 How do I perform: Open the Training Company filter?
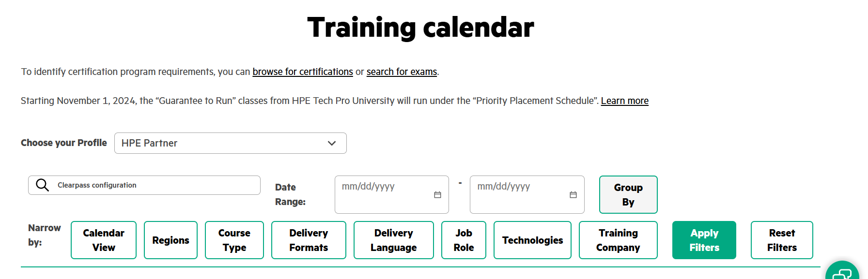618,240
